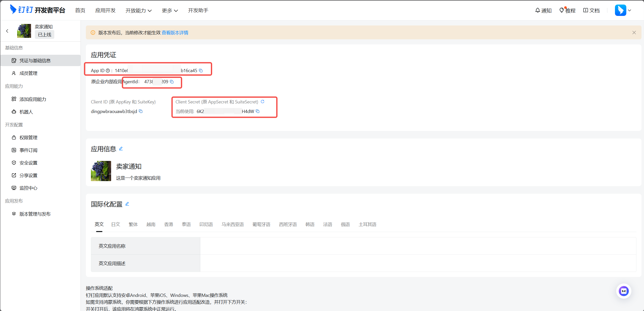
Task: Click the grape app thumbnail in sidebar
Action: [24, 31]
